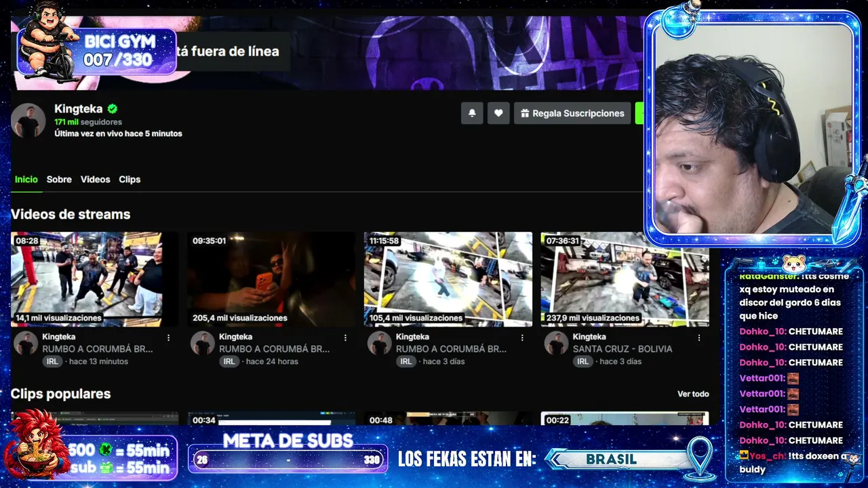The image size is (868, 488).
Task: Click the green verified badge beside Kingteka
Action: click(113, 108)
